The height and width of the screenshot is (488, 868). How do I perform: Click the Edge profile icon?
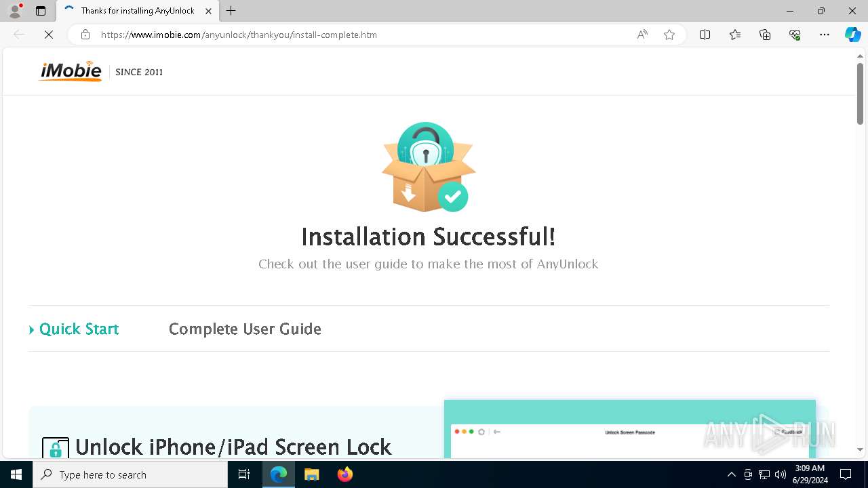pos(15,11)
